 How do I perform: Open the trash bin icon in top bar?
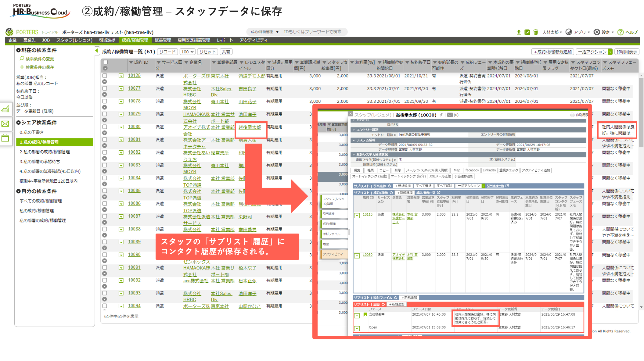(536, 32)
